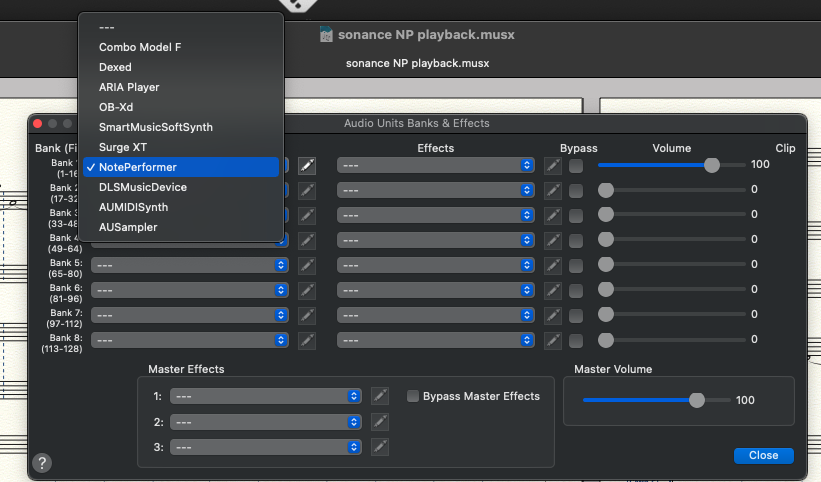The width and height of the screenshot is (821, 482).
Task: Click the Bank 1 effects edit pencil icon
Action: [x=553, y=165]
